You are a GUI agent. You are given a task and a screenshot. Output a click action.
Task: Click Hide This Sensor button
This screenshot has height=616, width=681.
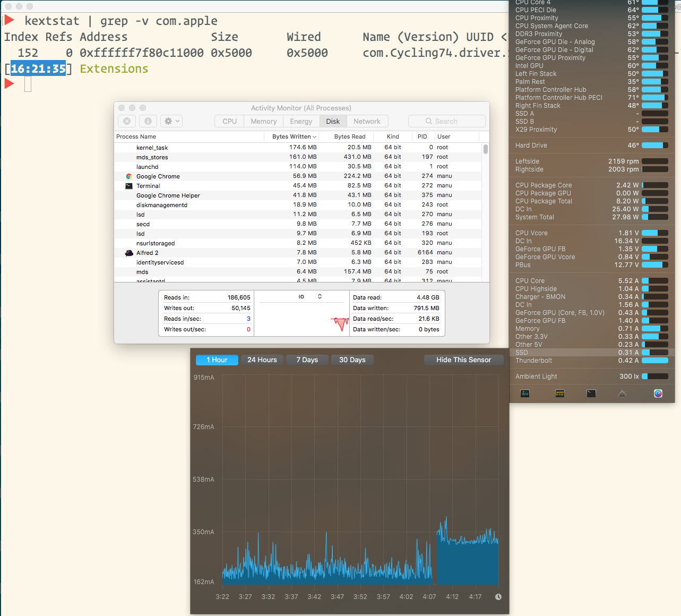(464, 360)
